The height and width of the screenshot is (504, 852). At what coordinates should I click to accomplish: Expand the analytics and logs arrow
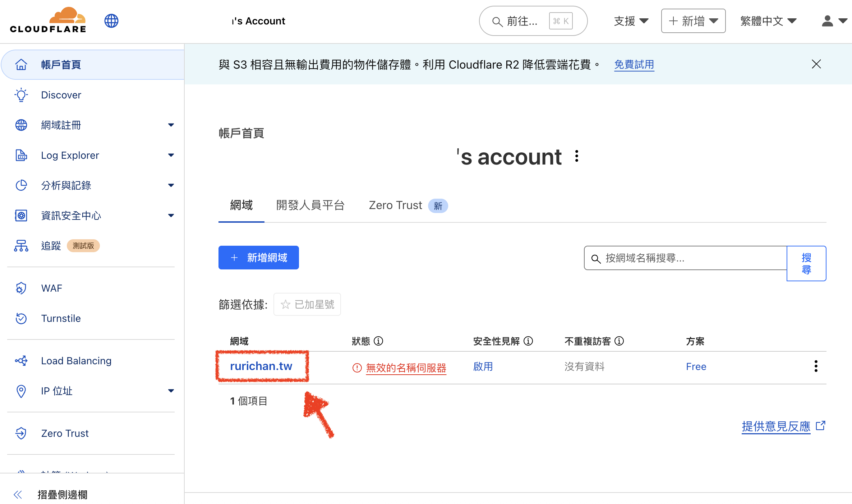coord(171,185)
